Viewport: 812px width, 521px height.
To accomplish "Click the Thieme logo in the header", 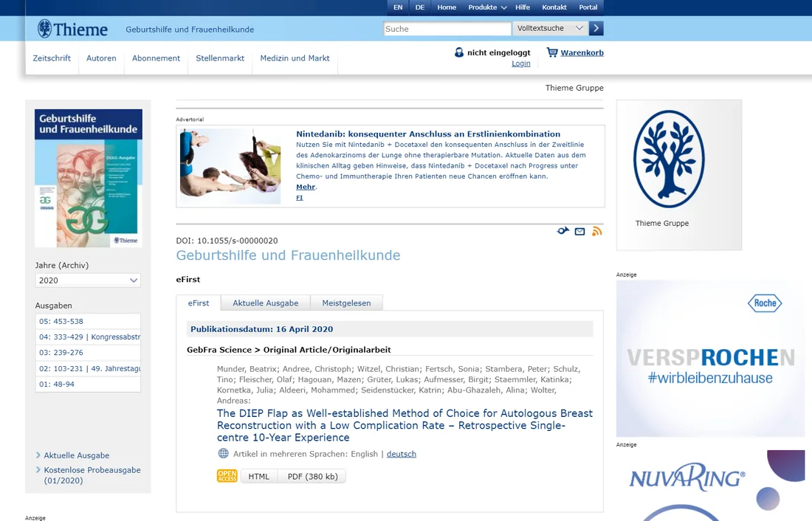I will click(x=71, y=29).
